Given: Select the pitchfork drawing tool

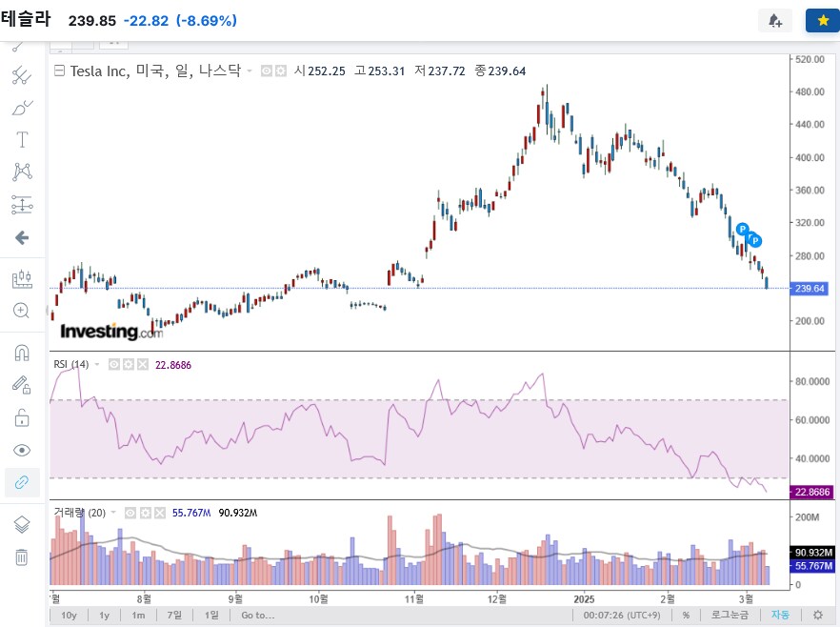Looking at the screenshot, I should tap(22, 75).
